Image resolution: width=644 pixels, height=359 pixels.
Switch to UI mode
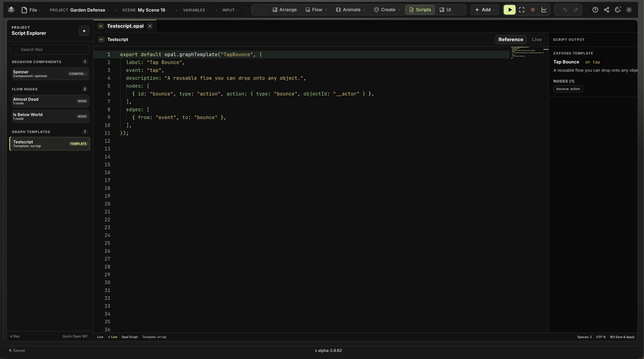(445, 10)
